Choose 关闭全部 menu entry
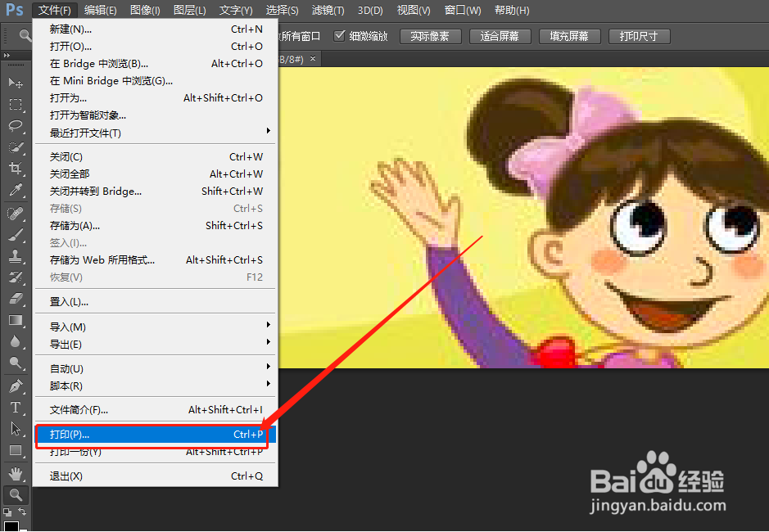The image size is (769, 532). pyautogui.click(x=155, y=174)
